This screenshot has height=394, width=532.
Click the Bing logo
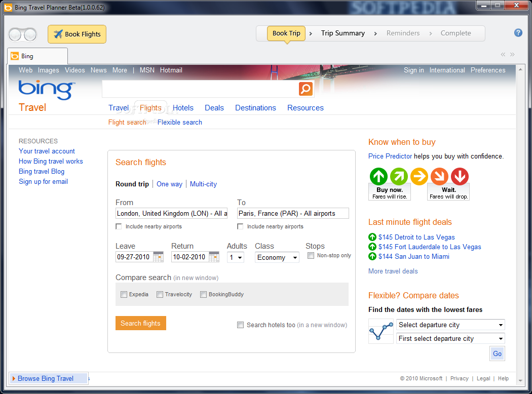tap(47, 90)
